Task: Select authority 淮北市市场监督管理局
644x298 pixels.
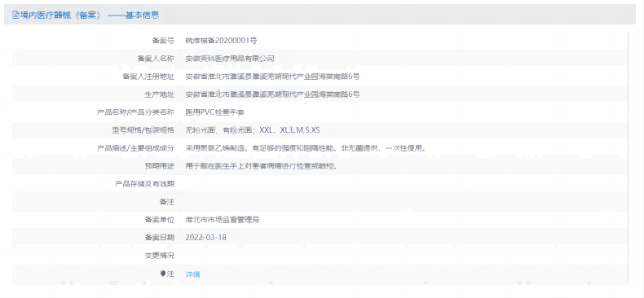Action: (223, 220)
